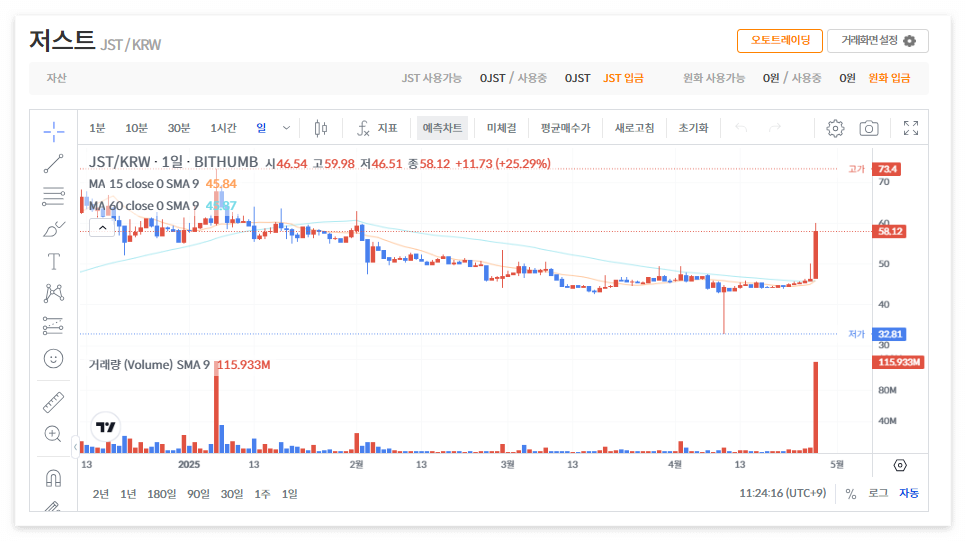Set chart range to 1일
The image size is (966, 541).
pyautogui.click(x=290, y=494)
